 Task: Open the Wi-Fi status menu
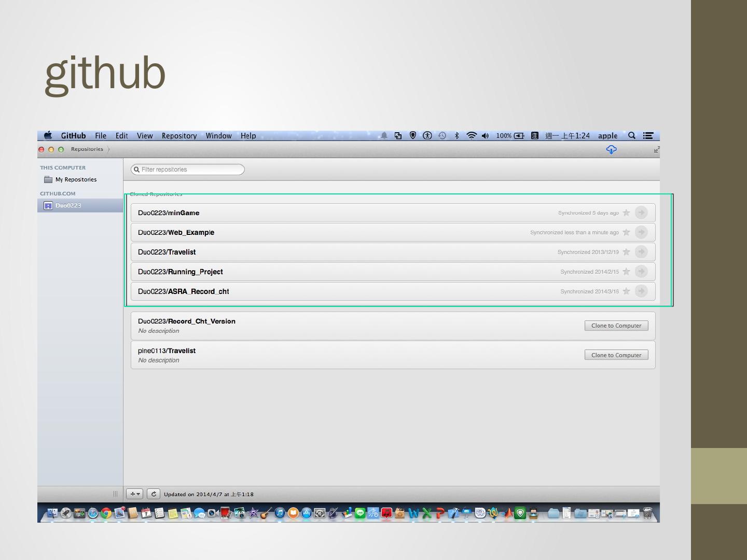click(x=471, y=136)
